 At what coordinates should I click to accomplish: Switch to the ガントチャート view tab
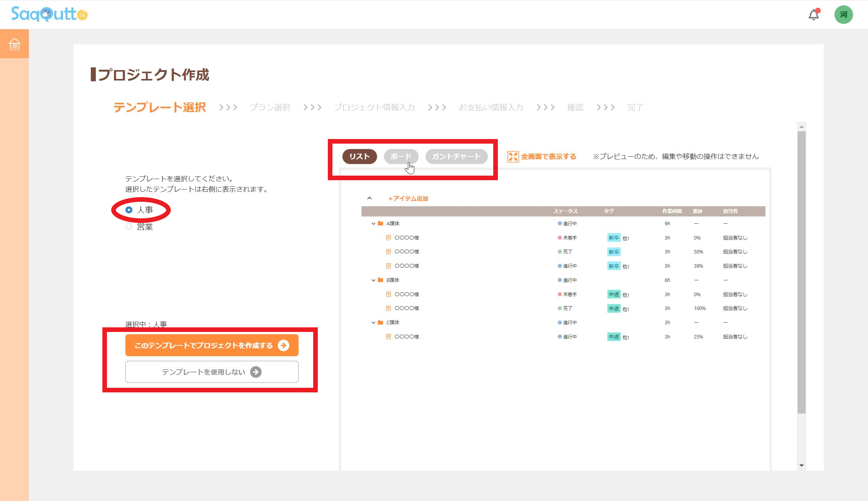[x=456, y=156]
